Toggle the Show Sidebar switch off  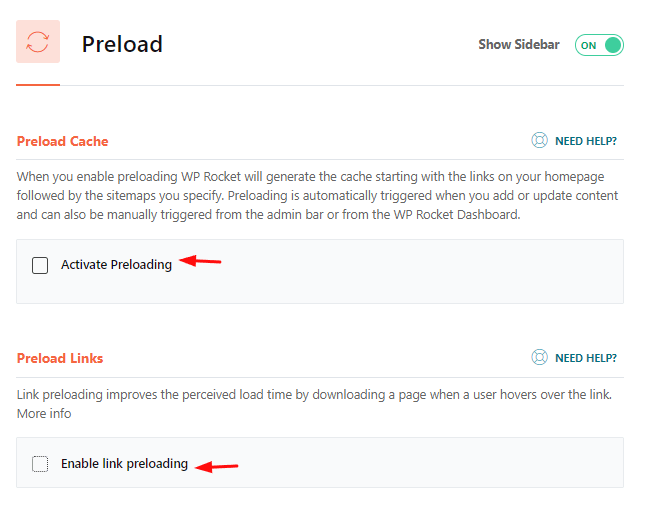click(x=599, y=45)
